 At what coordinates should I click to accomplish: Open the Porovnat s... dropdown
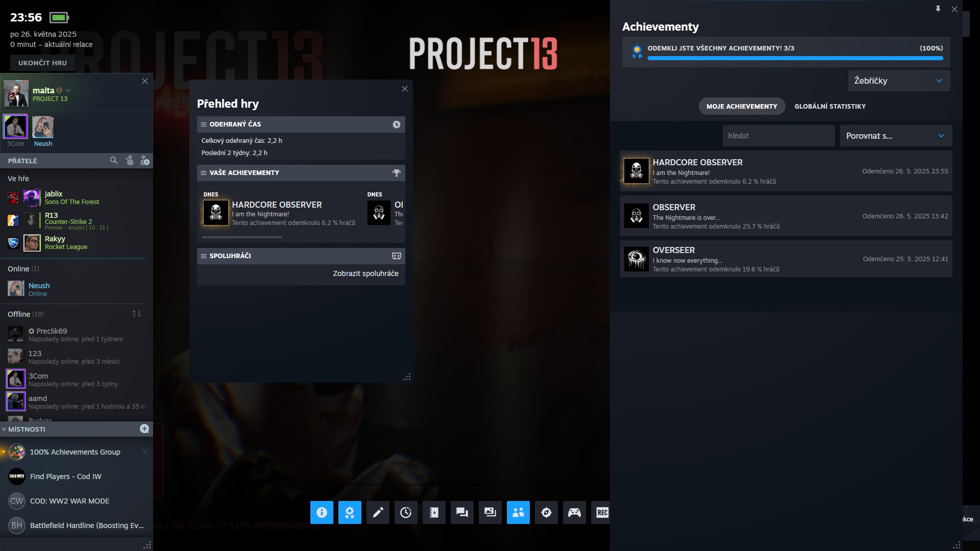click(896, 136)
